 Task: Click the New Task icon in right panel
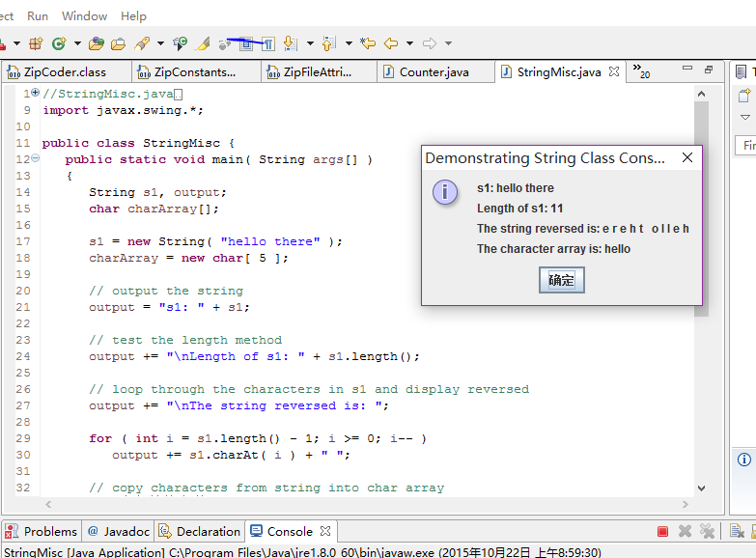744,95
